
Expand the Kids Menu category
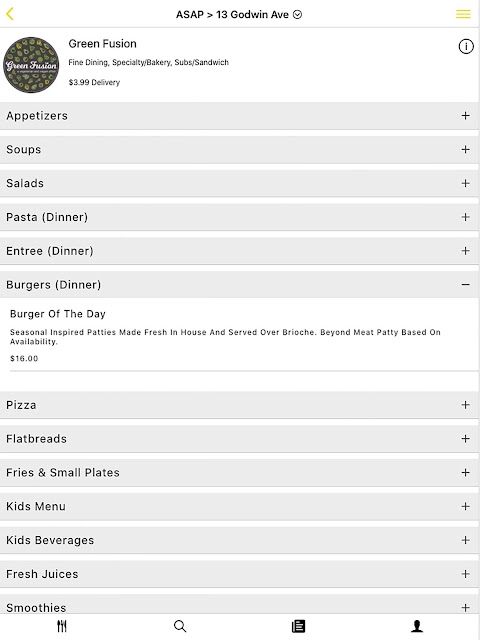tap(239, 507)
